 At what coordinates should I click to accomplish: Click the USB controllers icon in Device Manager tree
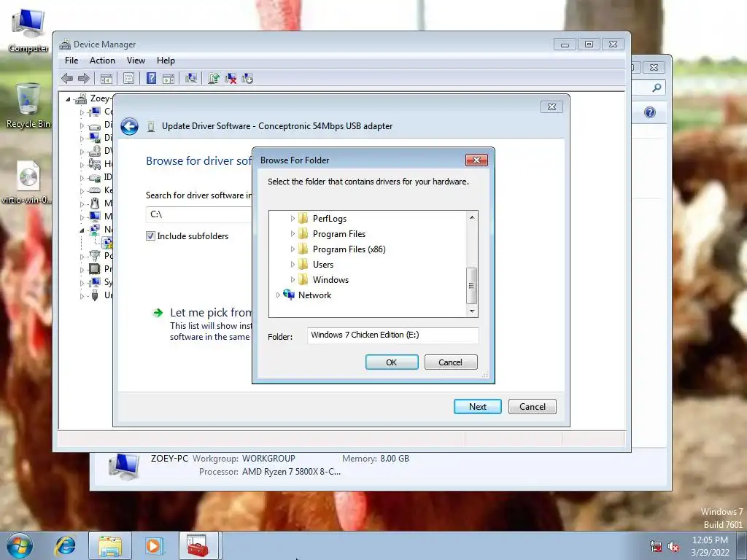pos(95,295)
